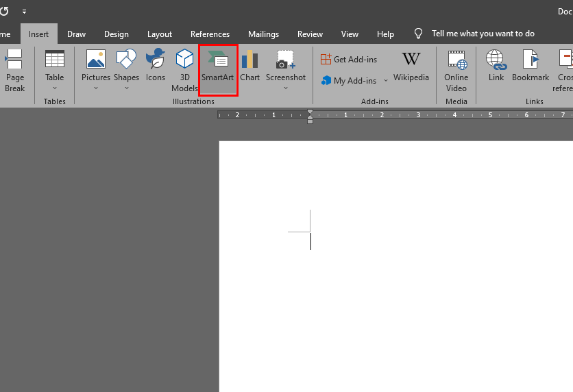Open the Design tab

click(x=117, y=34)
